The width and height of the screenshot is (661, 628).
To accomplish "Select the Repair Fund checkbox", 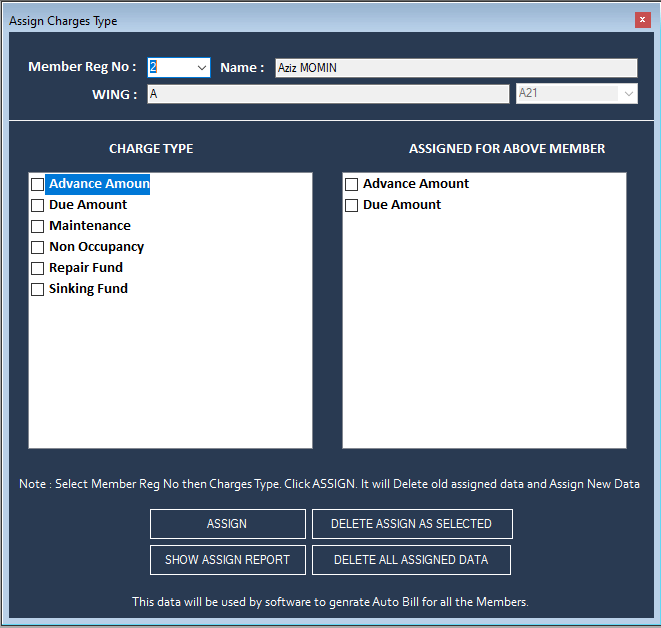I will click(x=38, y=268).
